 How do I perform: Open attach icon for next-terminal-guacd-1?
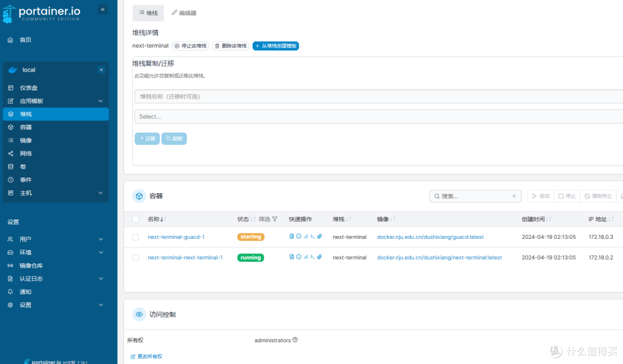[x=320, y=237]
